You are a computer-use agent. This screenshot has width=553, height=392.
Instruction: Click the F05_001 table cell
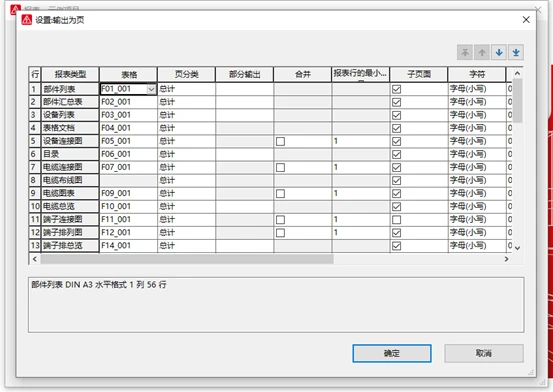(128, 141)
